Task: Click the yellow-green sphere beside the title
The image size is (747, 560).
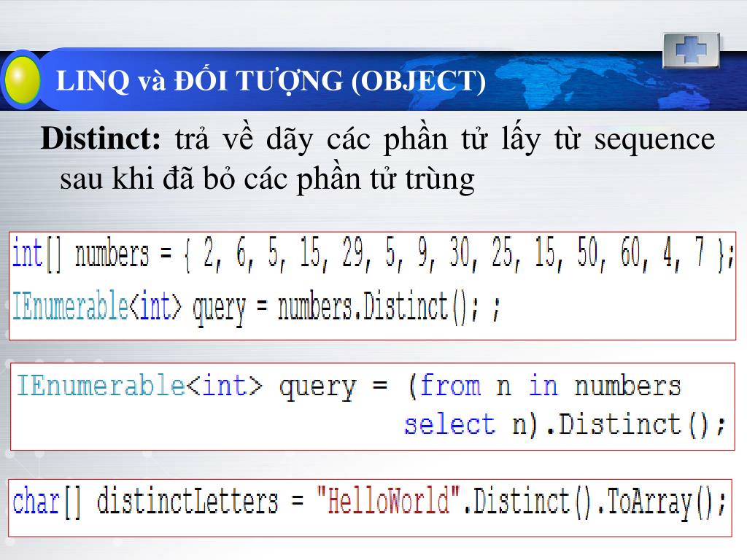Action: (22, 79)
